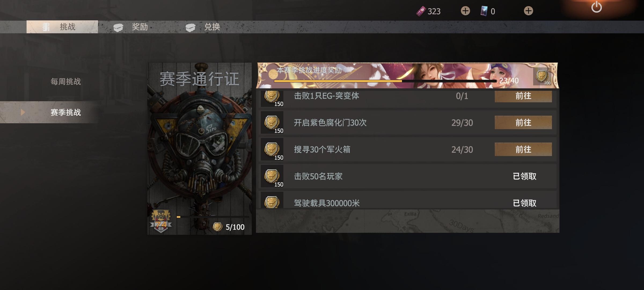
Task: Click 前往 for 击败1只EG-突变体
Action: (x=523, y=96)
